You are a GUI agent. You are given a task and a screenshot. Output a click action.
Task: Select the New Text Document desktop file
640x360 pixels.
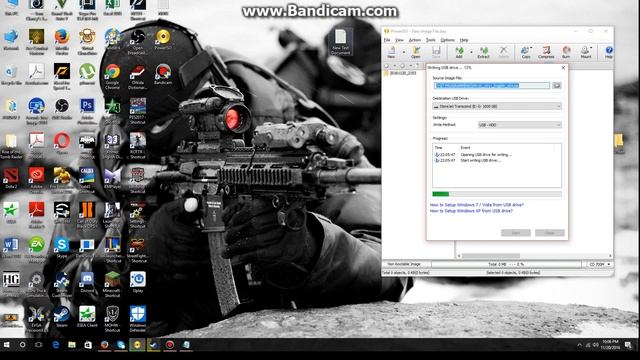tap(340, 42)
